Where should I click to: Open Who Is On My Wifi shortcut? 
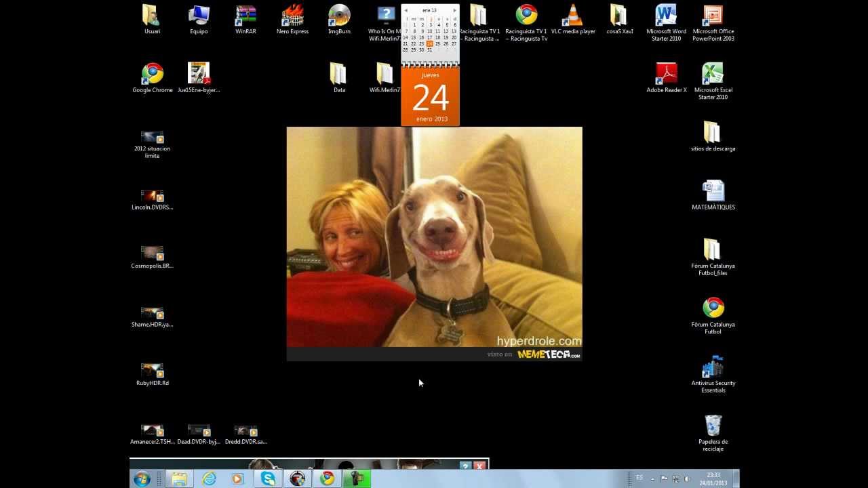(x=384, y=23)
